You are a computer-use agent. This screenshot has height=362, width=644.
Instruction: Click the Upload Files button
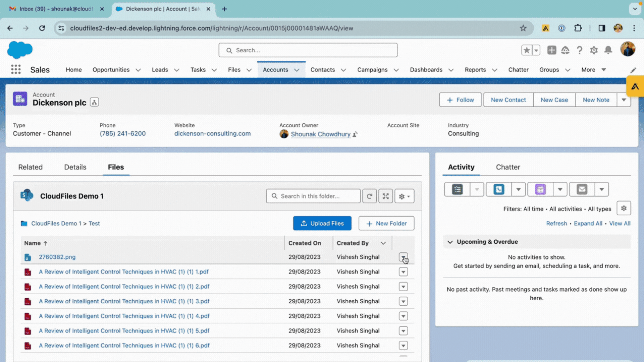322,223
